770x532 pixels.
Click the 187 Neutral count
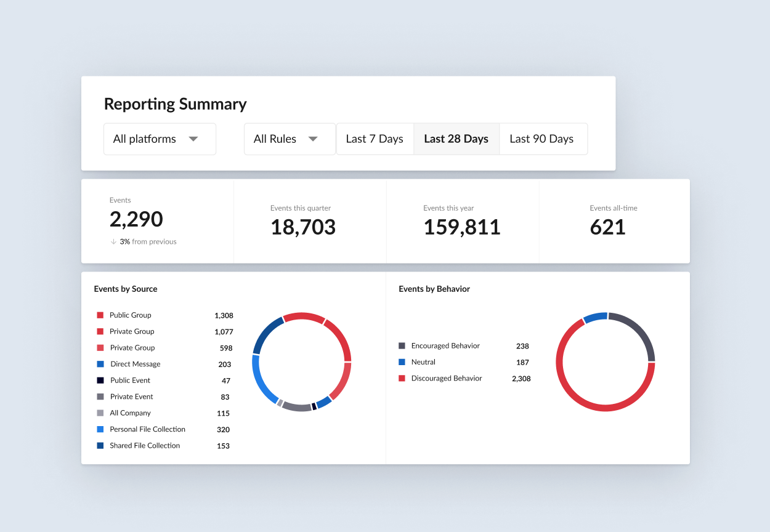[522, 363]
